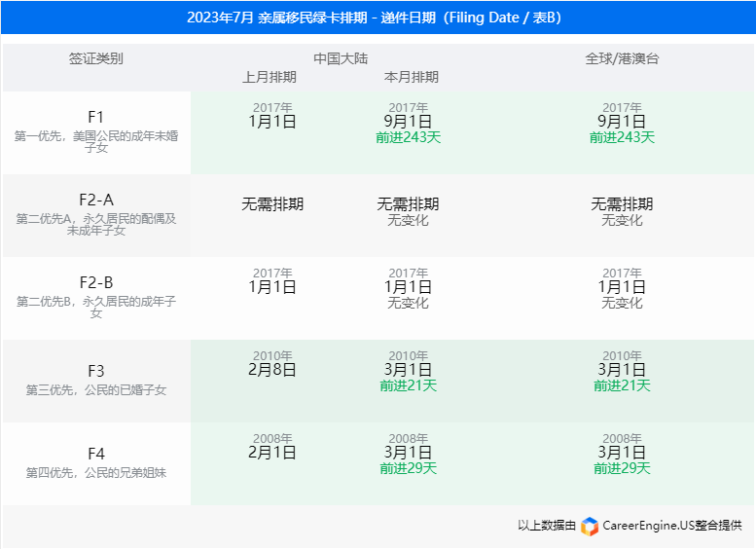Click 无变化 under F2-A 中国大陆 本月排期
756x549 pixels.
[408, 220]
